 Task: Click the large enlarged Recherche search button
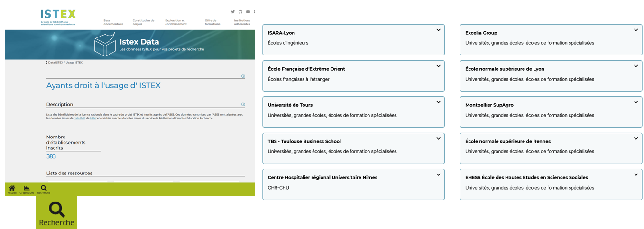click(x=56, y=213)
